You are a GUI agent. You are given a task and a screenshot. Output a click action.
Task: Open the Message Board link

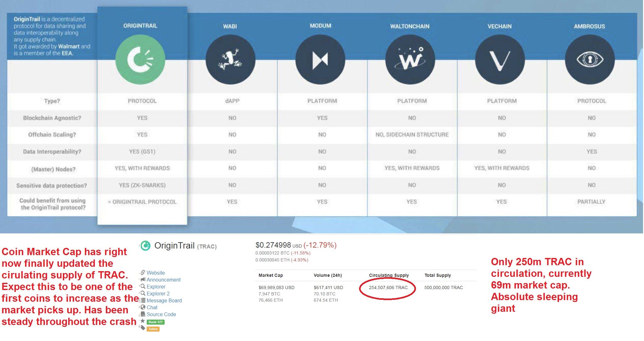164,300
